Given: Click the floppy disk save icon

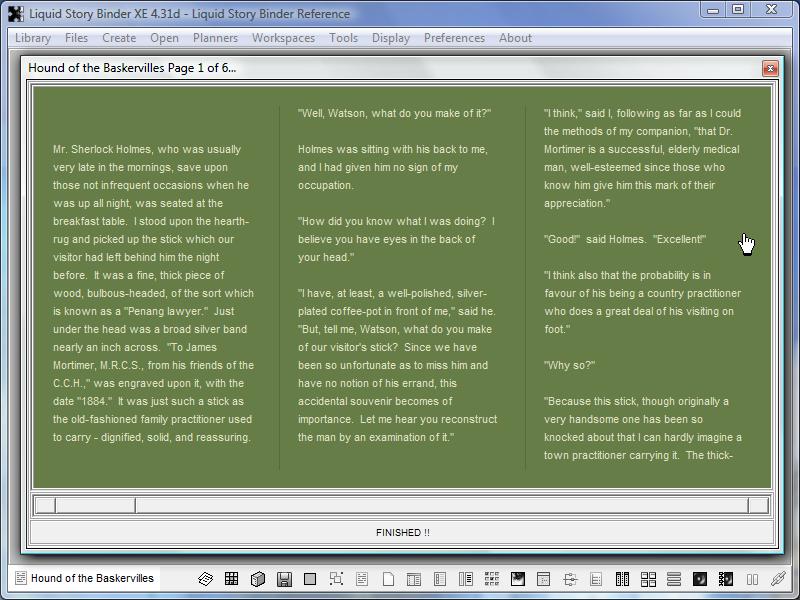Looking at the screenshot, I should (x=284, y=579).
